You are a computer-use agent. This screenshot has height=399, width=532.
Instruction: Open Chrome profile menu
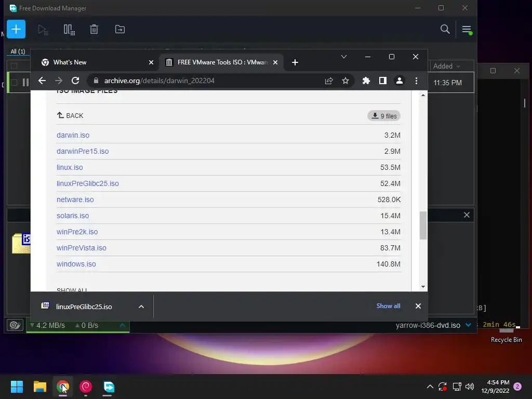click(x=400, y=81)
